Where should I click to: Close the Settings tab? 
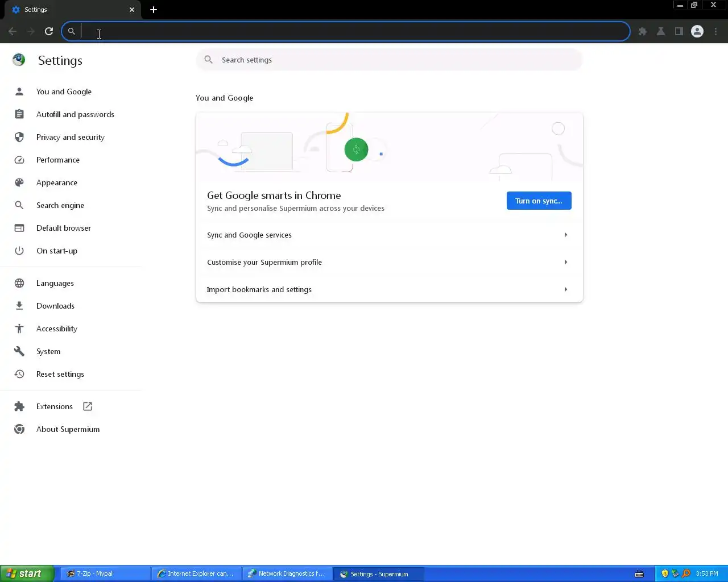(x=132, y=10)
